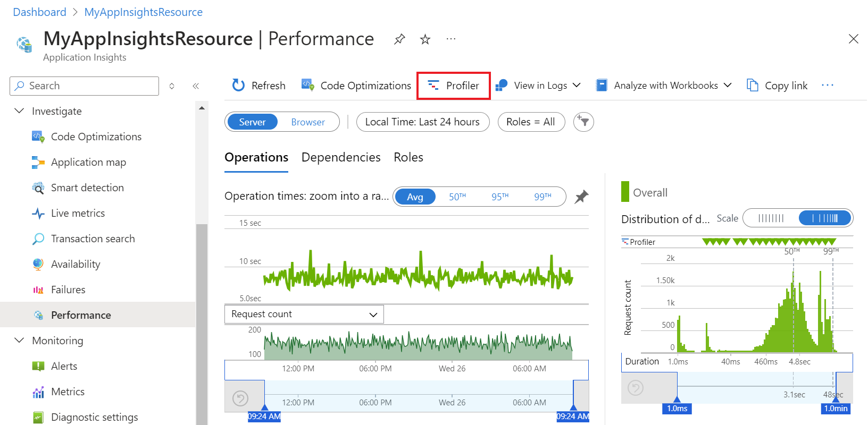The height and width of the screenshot is (425, 868).
Task: Open toolbar overflow ellipsis menu
Action: tap(828, 85)
